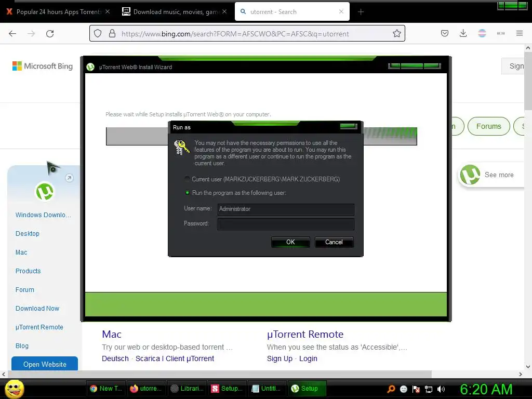Click the Deutsch link
The height and width of the screenshot is (399, 532).
point(115,358)
